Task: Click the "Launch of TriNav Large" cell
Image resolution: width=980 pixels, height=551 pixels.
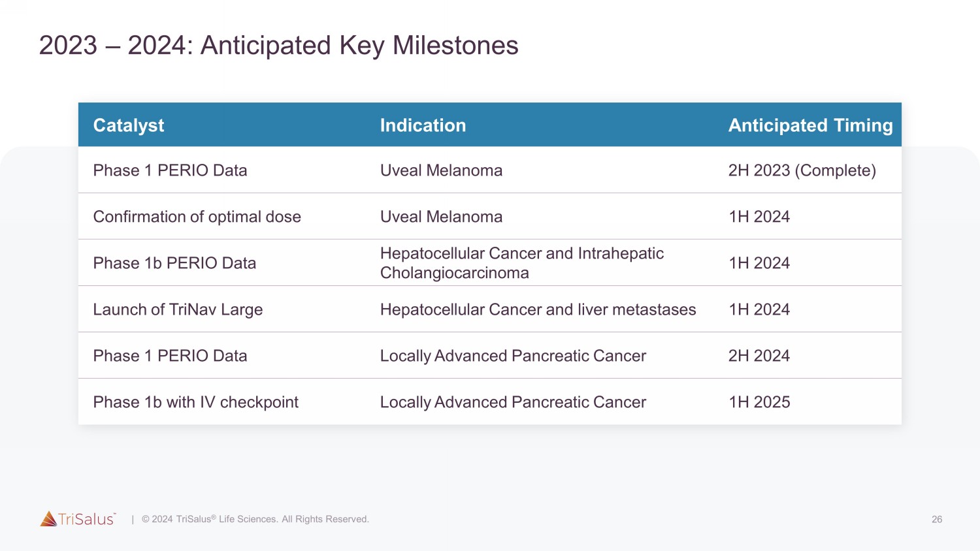Action: (178, 309)
